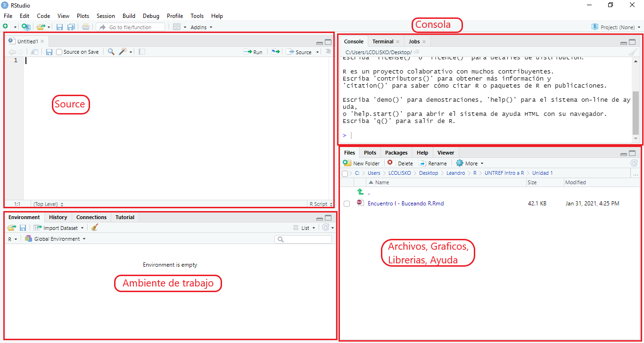
Task: Click the Open File folder icon
Action: [x=41, y=27]
